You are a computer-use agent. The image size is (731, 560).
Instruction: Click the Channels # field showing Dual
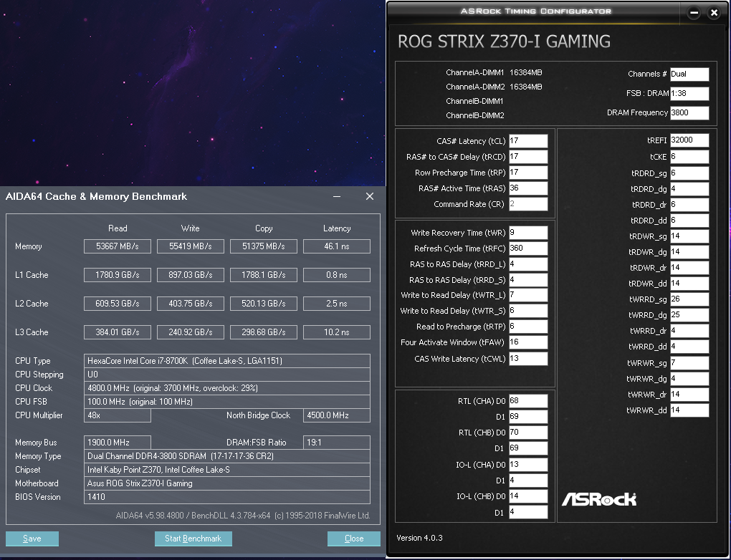click(689, 74)
